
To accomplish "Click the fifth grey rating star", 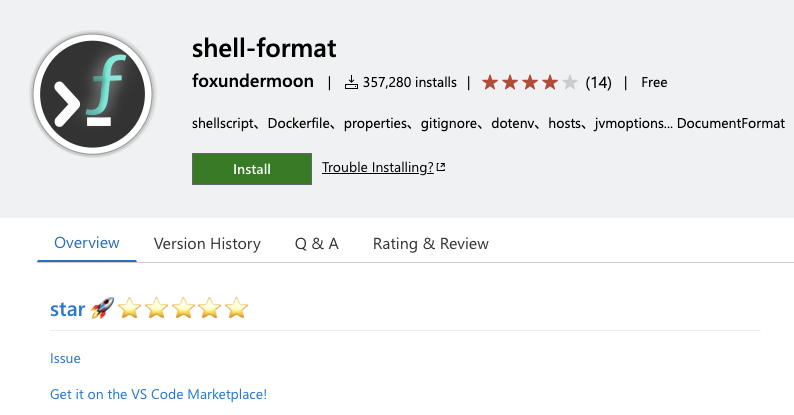I will point(570,82).
